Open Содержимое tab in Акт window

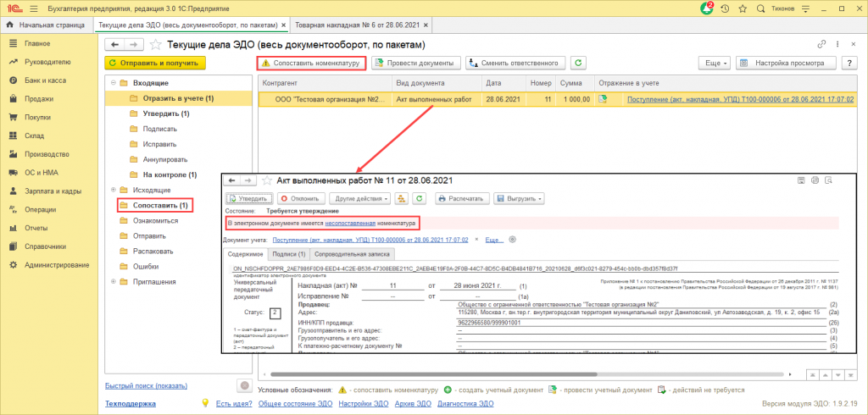[245, 254]
